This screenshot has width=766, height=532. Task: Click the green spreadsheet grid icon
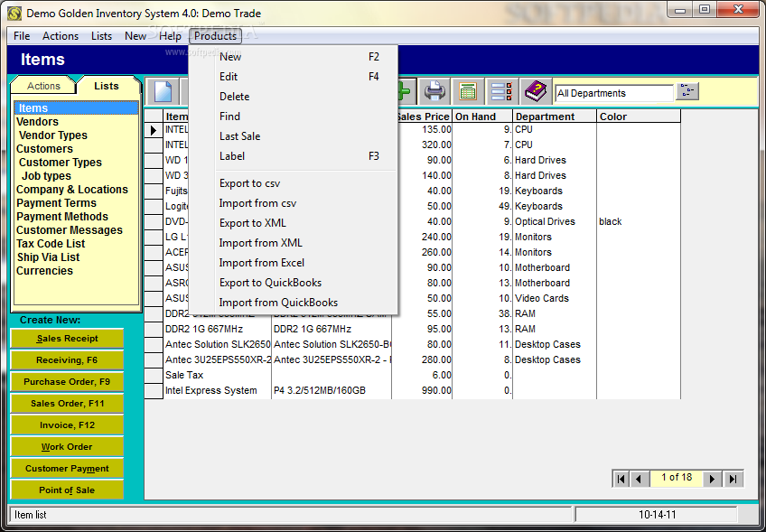[468, 92]
